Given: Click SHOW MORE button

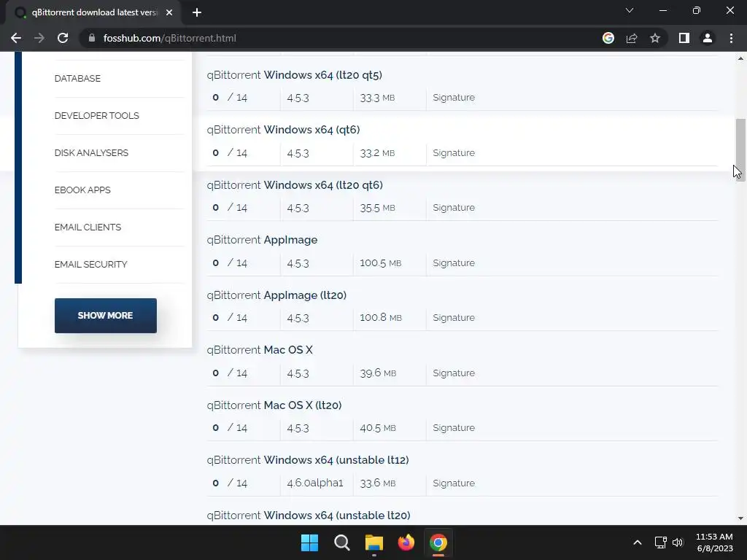Looking at the screenshot, I should tap(105, 316).
